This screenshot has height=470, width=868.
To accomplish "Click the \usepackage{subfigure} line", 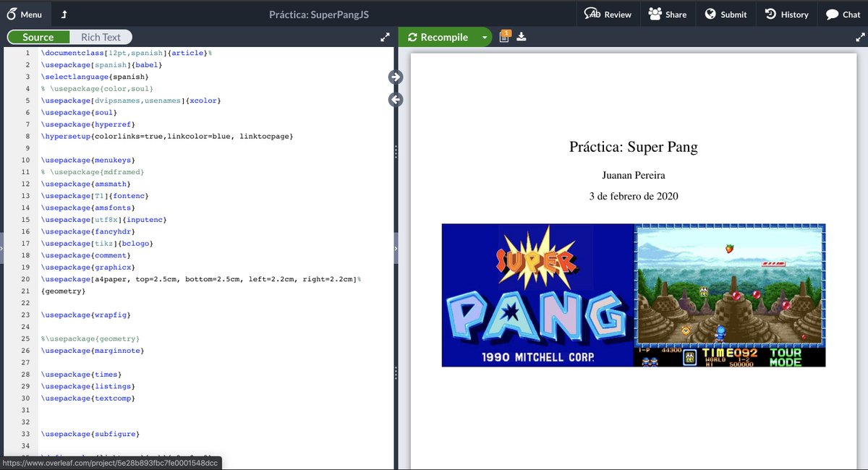I will pos(90,434).
